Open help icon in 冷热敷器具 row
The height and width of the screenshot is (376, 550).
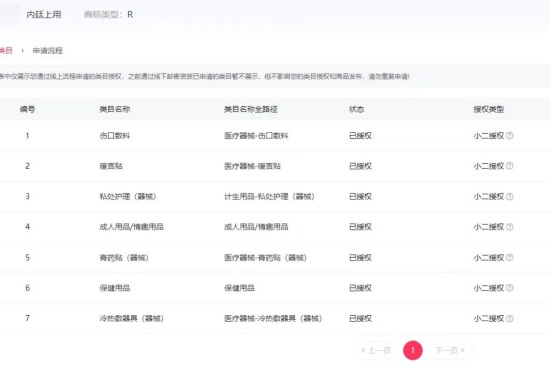point(510,318)
